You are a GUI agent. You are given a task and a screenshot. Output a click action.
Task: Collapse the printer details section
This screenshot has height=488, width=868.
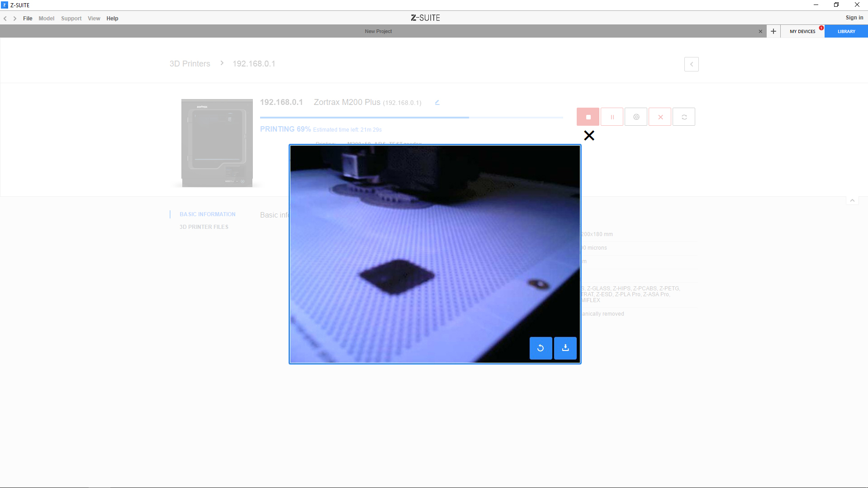tap(852, 200)
